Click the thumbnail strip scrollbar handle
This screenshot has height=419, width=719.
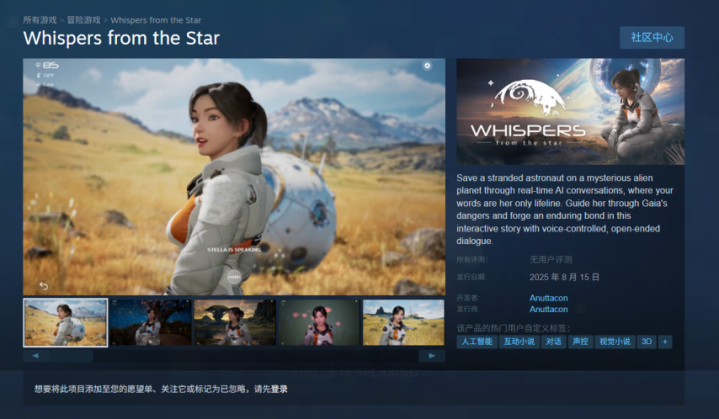71,356
